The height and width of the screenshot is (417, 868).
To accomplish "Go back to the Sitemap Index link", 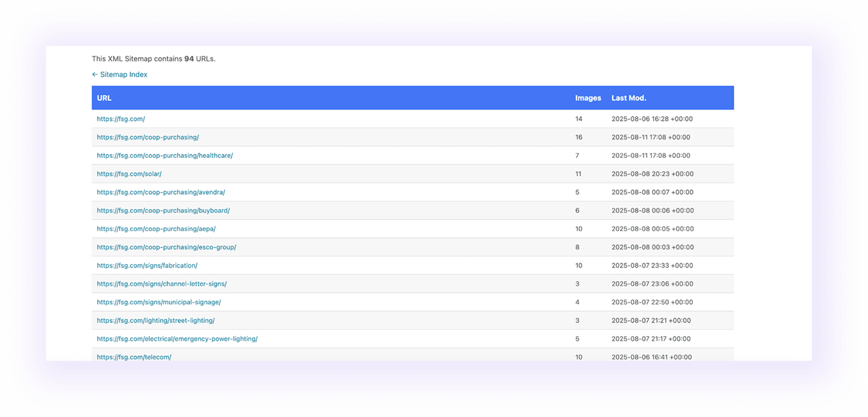I will point(119,75).
